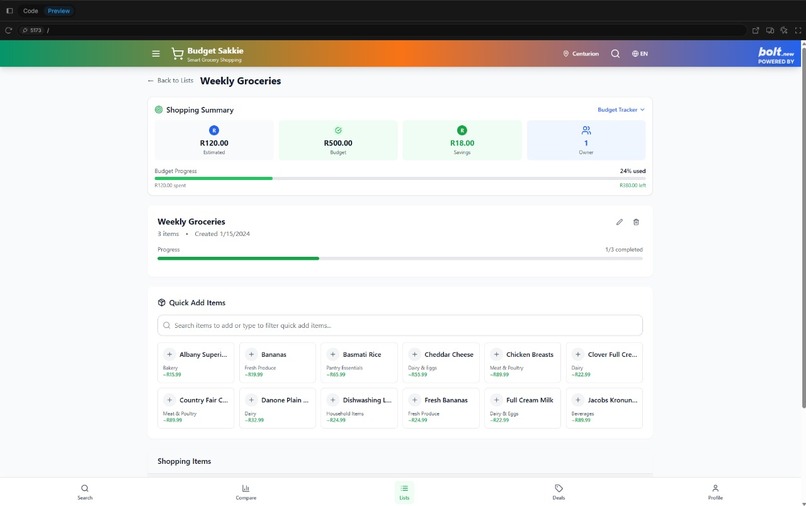
Task: Expand the Budget Tracker dropdown
Action: (621, 110)
